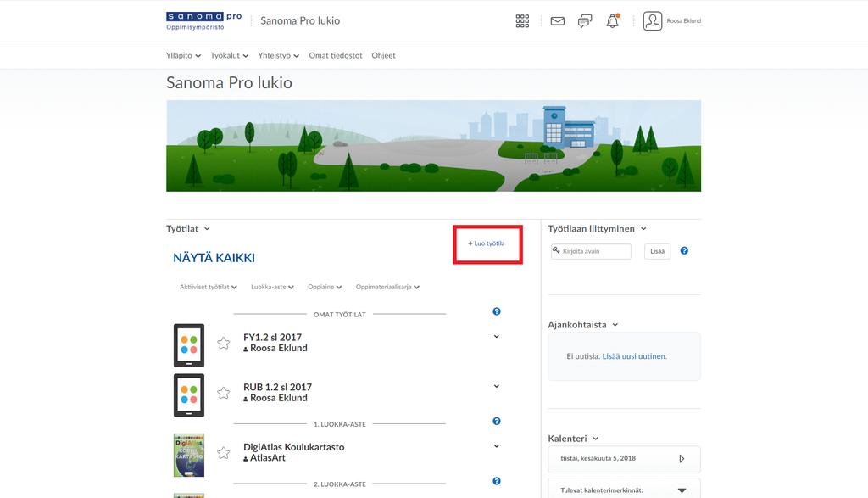Open DigiAtlas Koulukartasto cover thumbnail
This screenshot has width=868, height=498.
click(189, 455)
